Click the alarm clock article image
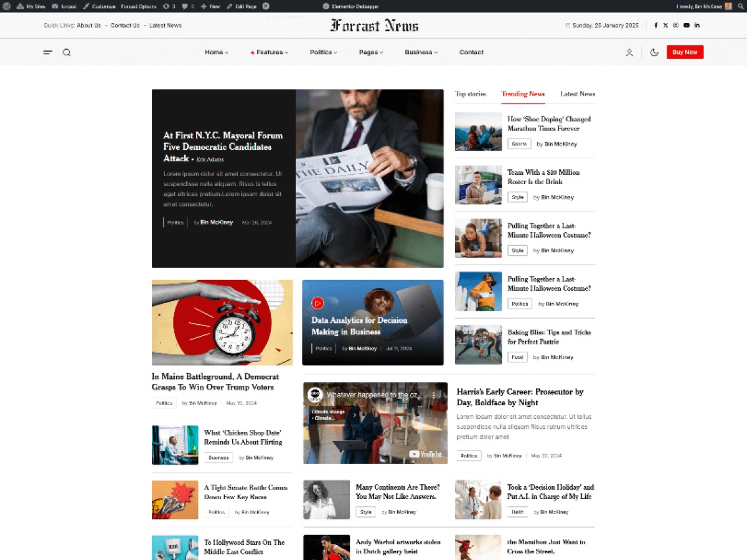Viewport: 747px width, 560px height. (x=222, y=322)
